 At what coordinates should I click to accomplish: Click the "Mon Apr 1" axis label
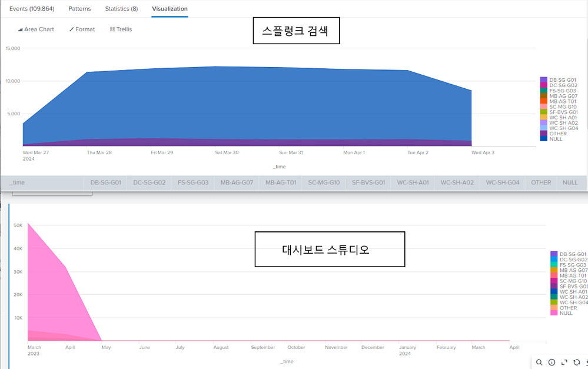[354, 152]
